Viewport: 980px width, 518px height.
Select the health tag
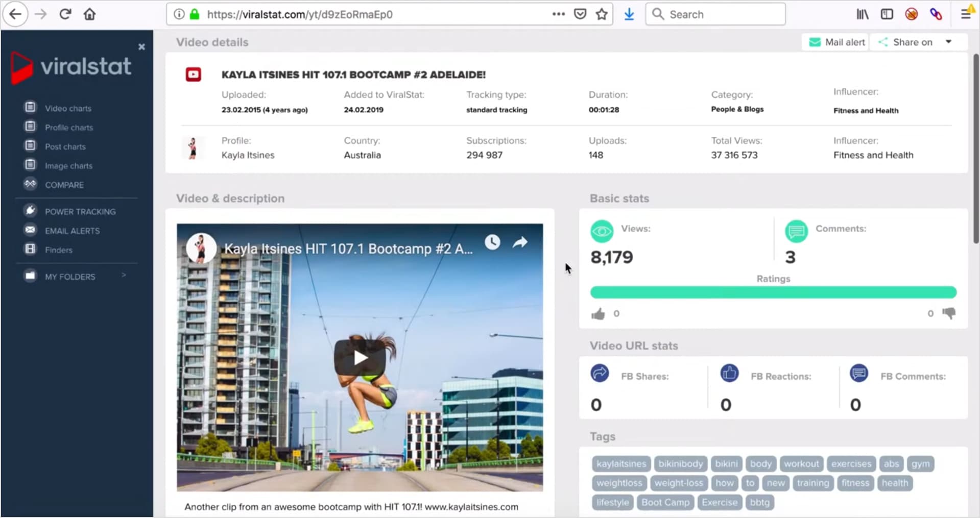[x=895, y=483]
